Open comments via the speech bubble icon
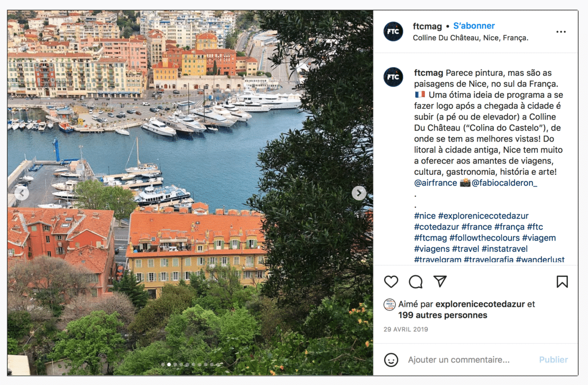The image size is (588, 385). coord(416,282)
